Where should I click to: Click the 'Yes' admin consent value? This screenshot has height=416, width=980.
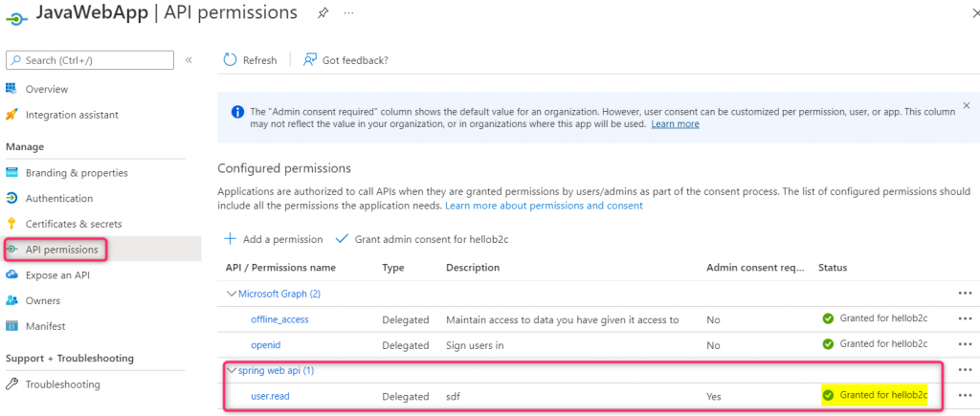[x=714, y=396]
